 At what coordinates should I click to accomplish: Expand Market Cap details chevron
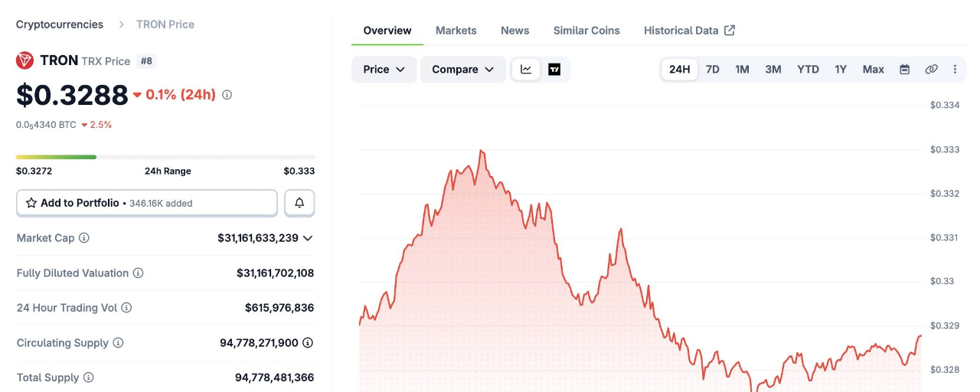pyautogui.click(x=308, y=238)
